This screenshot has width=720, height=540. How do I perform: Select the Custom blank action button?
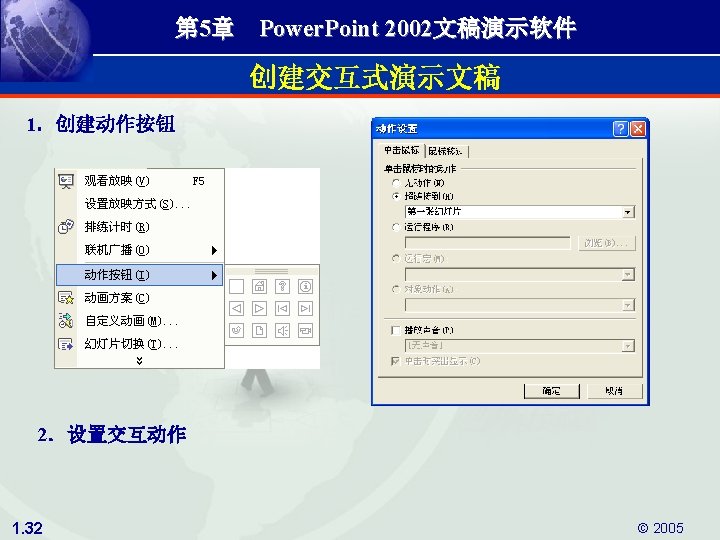[236, 287]
